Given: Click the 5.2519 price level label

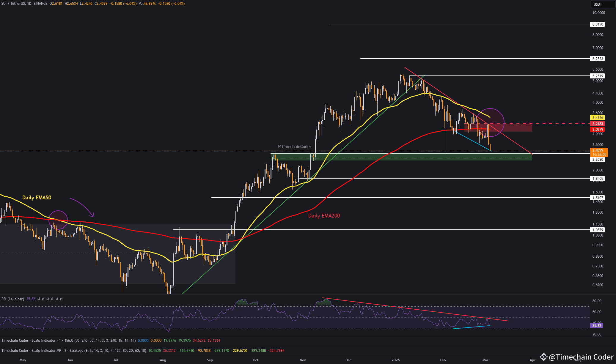Looking at the screenshot, I should 598,76.
